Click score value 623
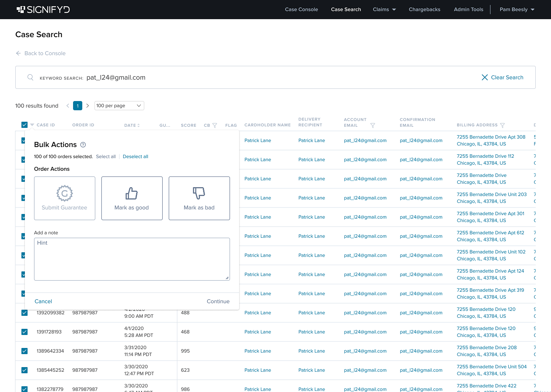Screen dimensions: 551x392 185,370
